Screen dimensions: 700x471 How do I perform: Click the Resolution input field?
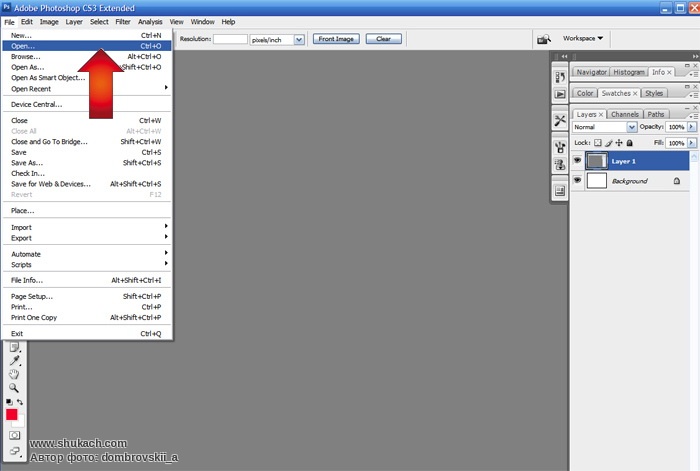click(230, 39)
